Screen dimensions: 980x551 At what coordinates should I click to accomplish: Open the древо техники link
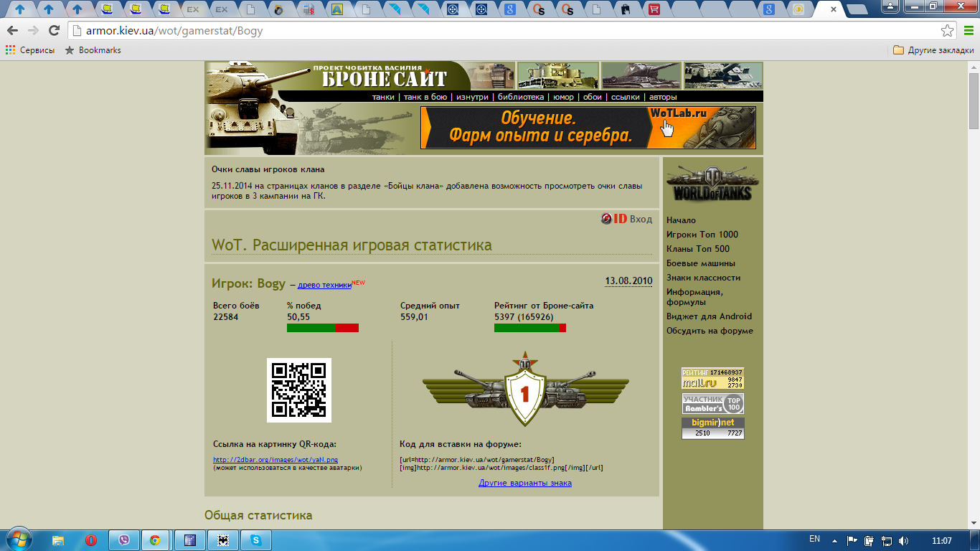324,285
